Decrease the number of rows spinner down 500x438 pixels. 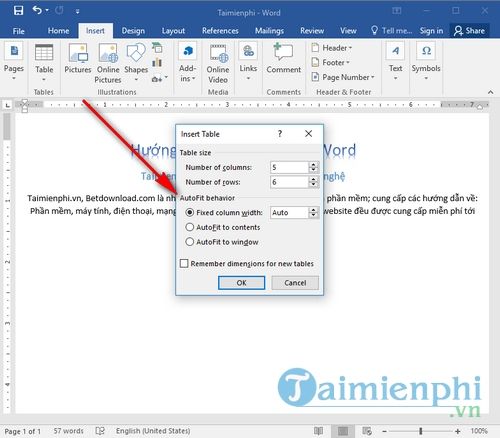tap(313, 185)
